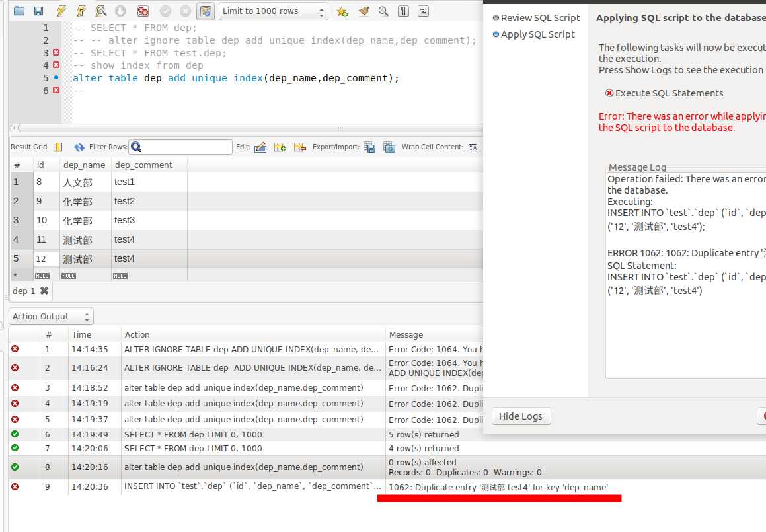Image resolution: width=766 pixels, height=532 pixels.
Task: Click inside the Message Log text area
Action: (x=687, y=276)
